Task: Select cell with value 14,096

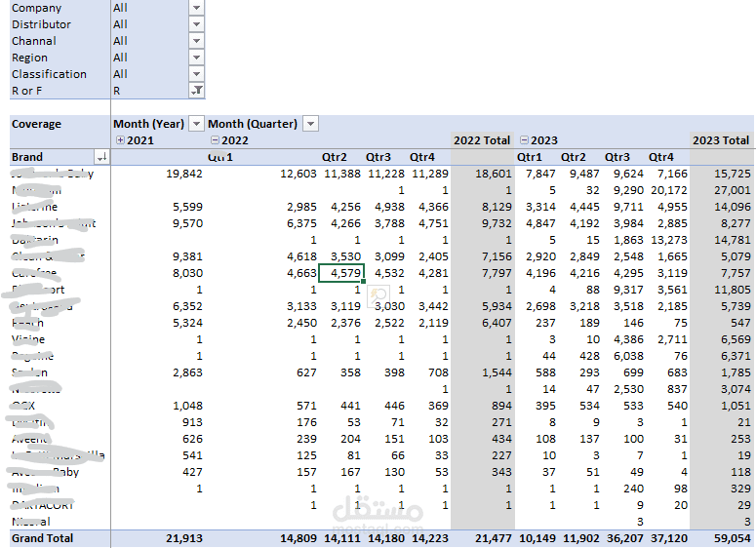Action: pyautogui.click(x=733, y=207)
